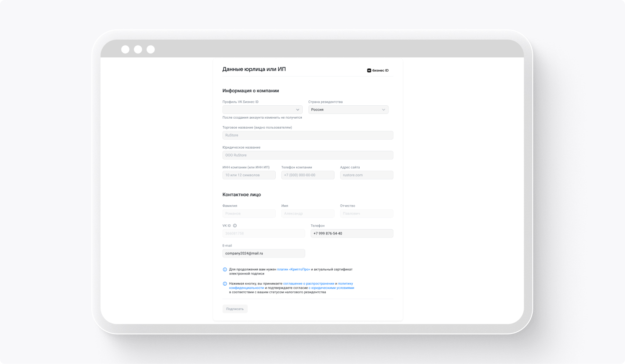Select the E-mail field showing company2024@mail.ru

pyautogui.click(x=263, y=253)
